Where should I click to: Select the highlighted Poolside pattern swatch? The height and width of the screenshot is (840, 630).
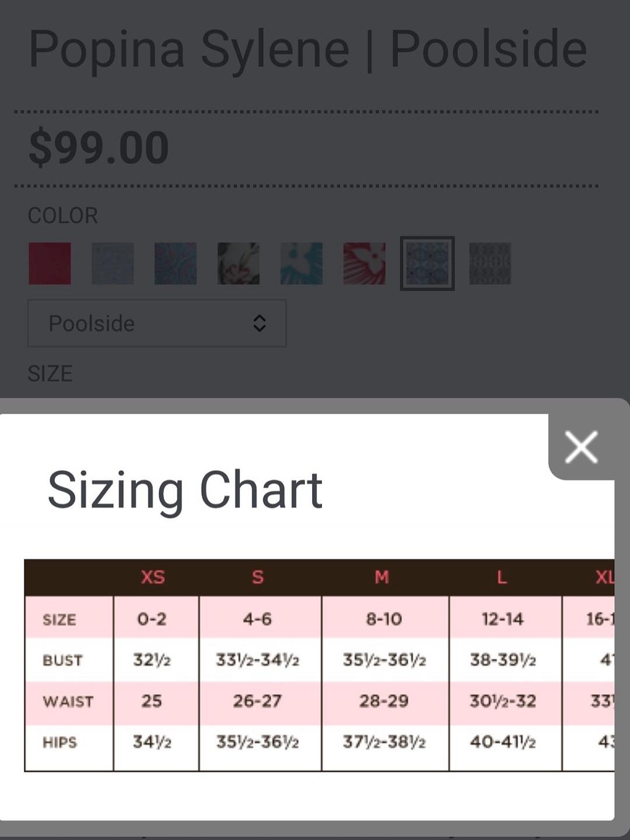[427, 264]
